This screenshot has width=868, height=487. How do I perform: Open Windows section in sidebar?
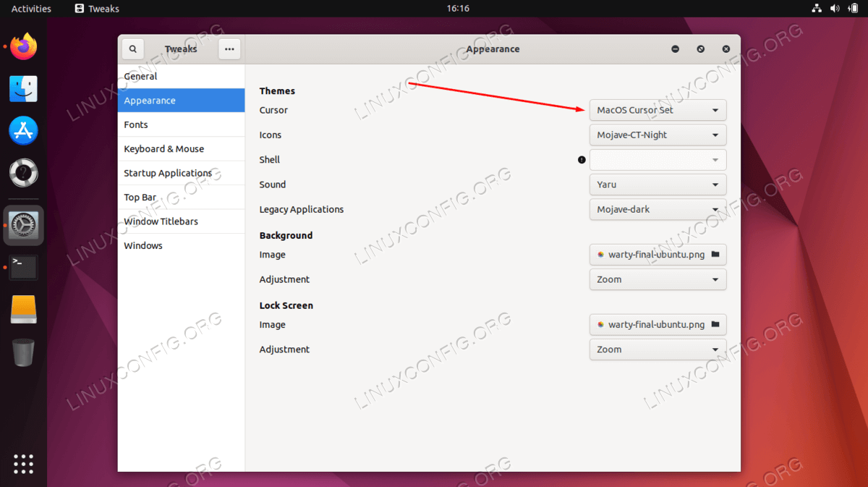pyautogui.click(x=182, y=245)
